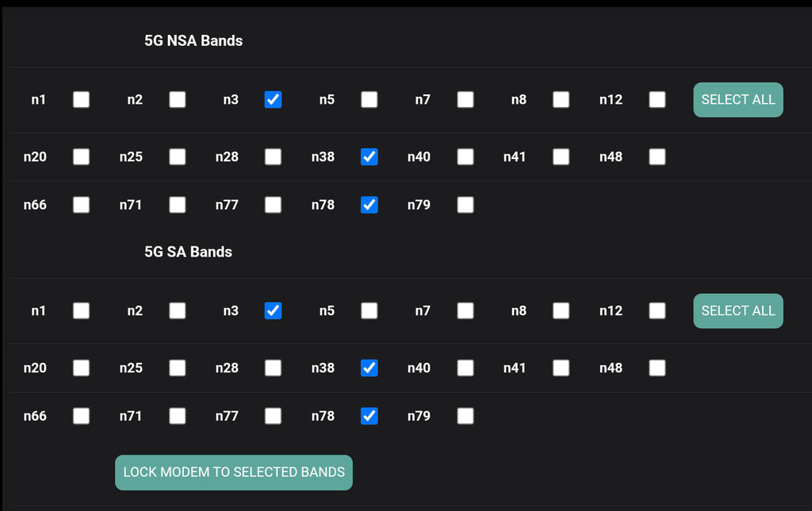Check n77 under 5G SA Bands
The image size is (812, 511).
273,416
